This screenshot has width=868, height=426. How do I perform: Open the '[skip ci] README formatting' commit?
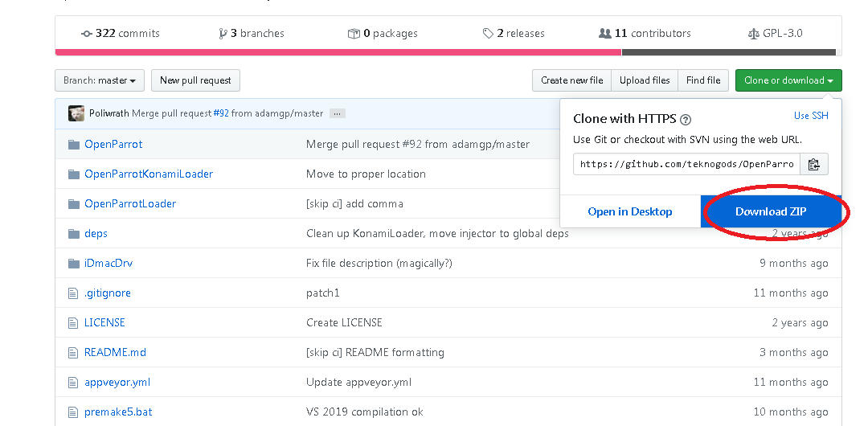click(375, 352)
